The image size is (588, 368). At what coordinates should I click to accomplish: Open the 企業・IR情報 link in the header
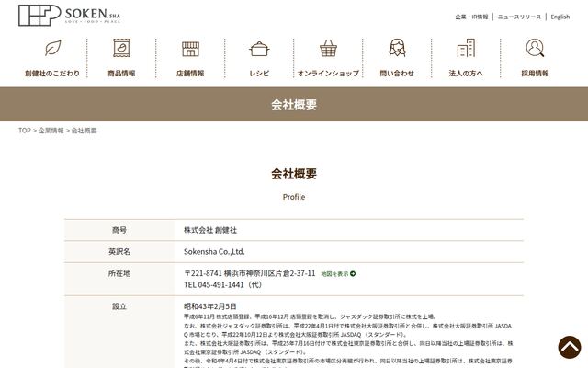pos(471,17)
